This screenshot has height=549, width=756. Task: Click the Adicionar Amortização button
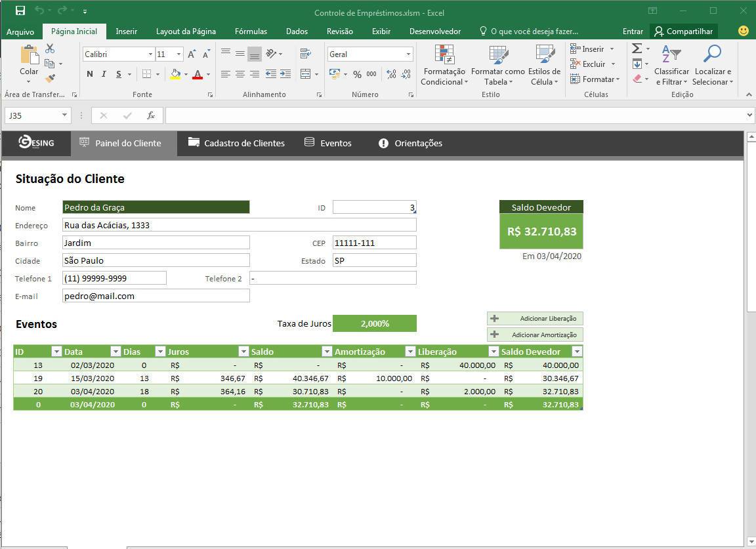[x=535, y=335]
